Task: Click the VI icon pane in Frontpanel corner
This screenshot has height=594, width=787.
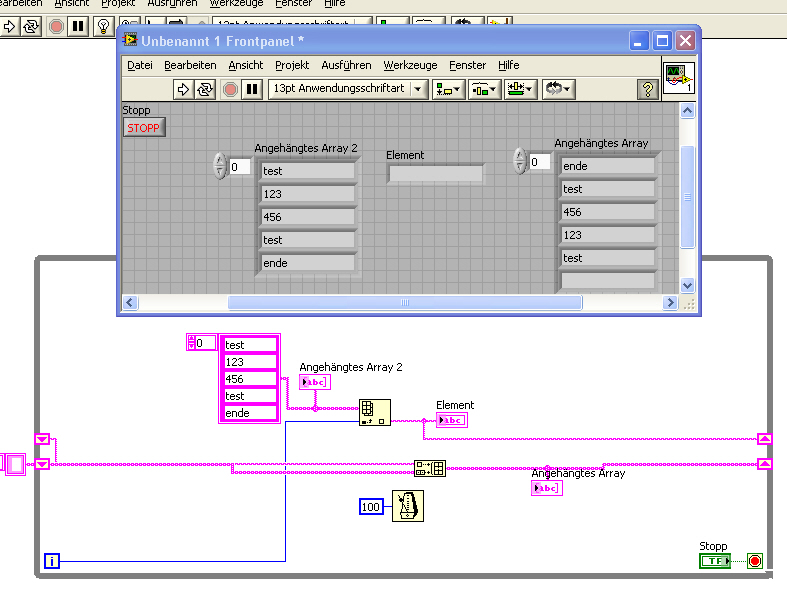Action: click(679, 78)
